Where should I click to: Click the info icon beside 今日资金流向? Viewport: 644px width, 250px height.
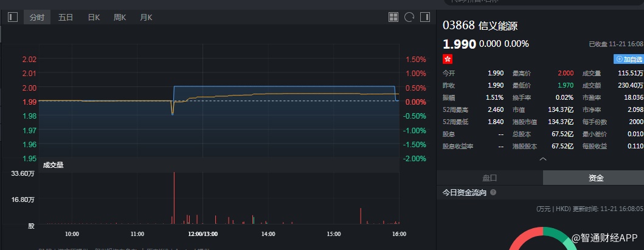pyautogui.click(x=493, y=192)
